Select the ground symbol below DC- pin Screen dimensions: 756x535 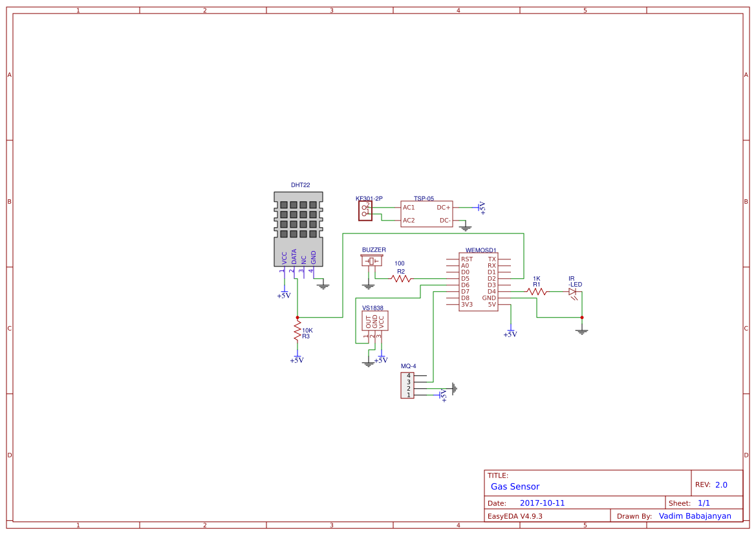(465, 228)
